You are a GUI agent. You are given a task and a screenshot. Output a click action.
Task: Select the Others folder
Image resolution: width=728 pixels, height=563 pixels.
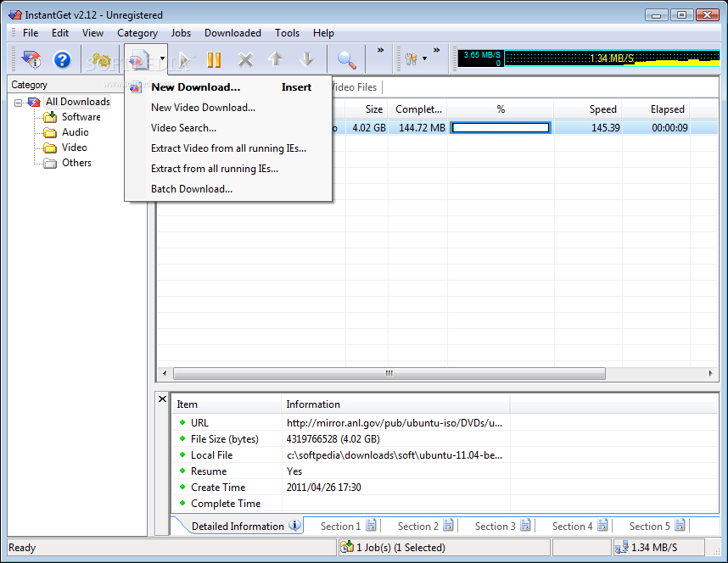(x=76, y=163)
